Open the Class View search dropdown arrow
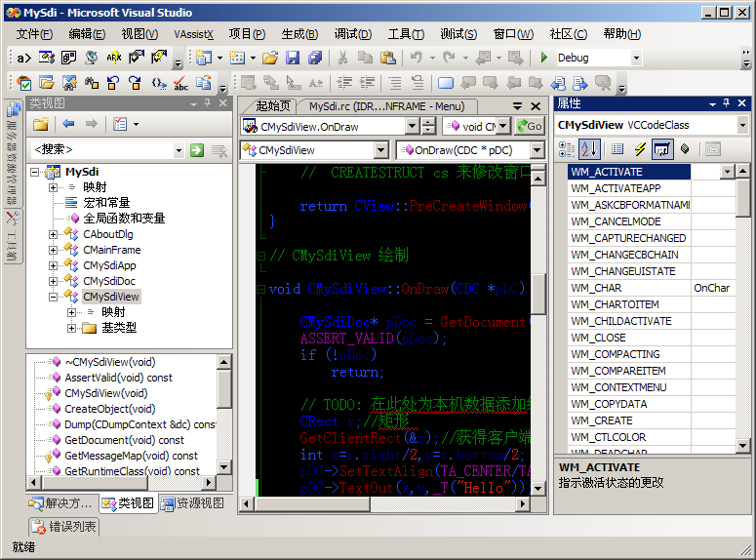756x560 pixels. click(179, 150)
